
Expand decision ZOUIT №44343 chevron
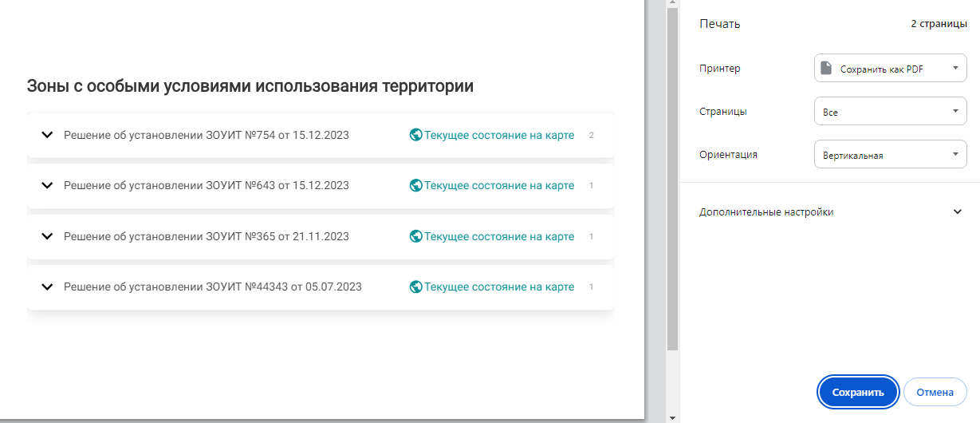click(x=47, y=287)
